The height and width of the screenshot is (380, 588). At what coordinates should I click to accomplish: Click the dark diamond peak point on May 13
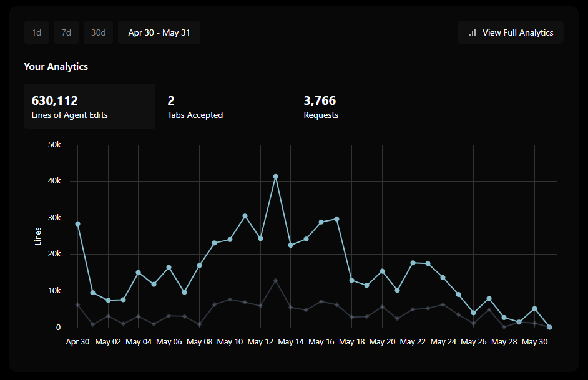pyautogui.click(x=276, y=280)
